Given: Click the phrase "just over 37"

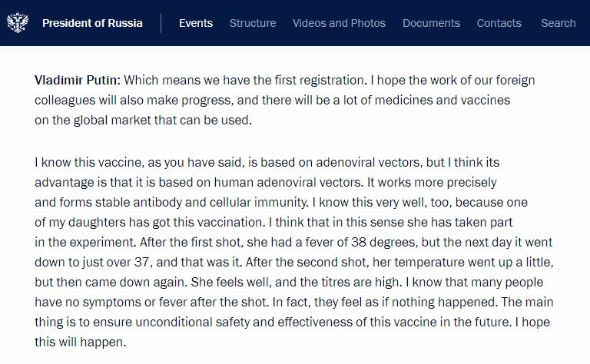Looking at the screenshot, I should pyautogui.click(x=117, y=262).
